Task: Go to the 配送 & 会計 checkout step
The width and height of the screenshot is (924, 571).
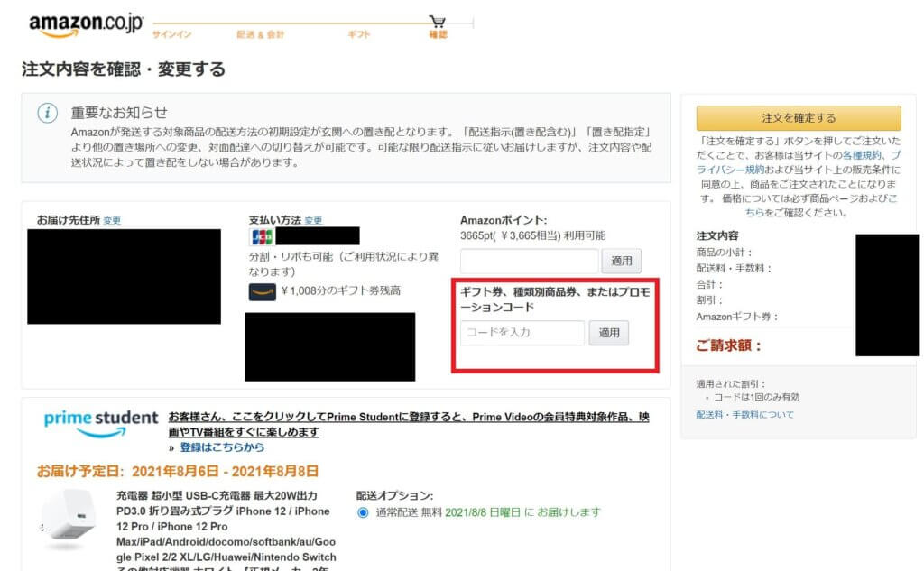Action: [261, 34]
